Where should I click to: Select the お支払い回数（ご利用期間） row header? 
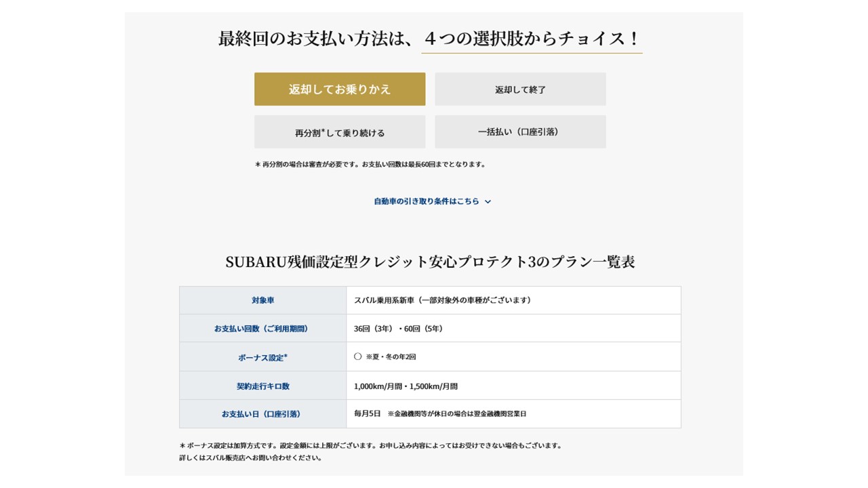point(263,329)
